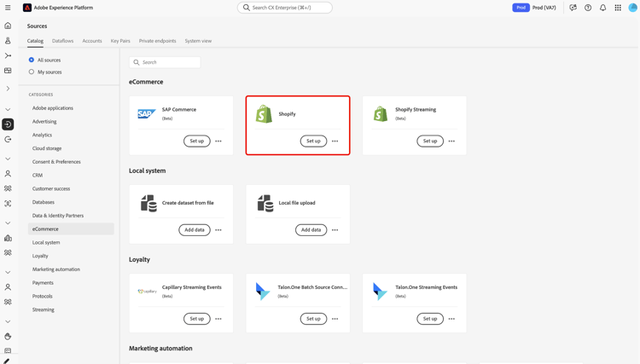The width and height of the screenshot is (640, 364).
Task: Switch to the Private endpoints tab
Action: click(x=158, y=41)
